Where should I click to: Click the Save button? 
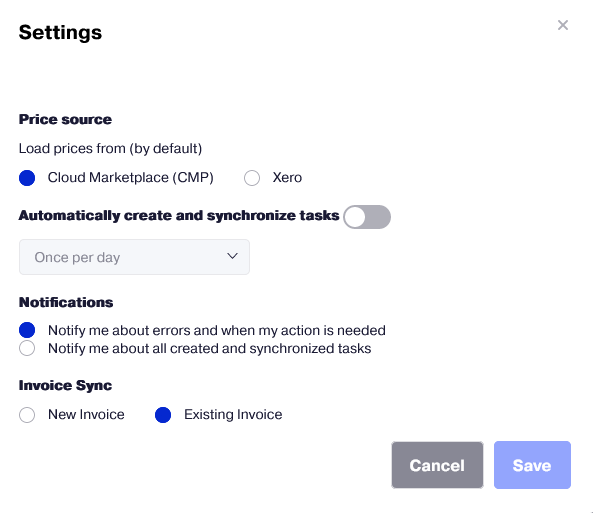[x=532, y=465]
